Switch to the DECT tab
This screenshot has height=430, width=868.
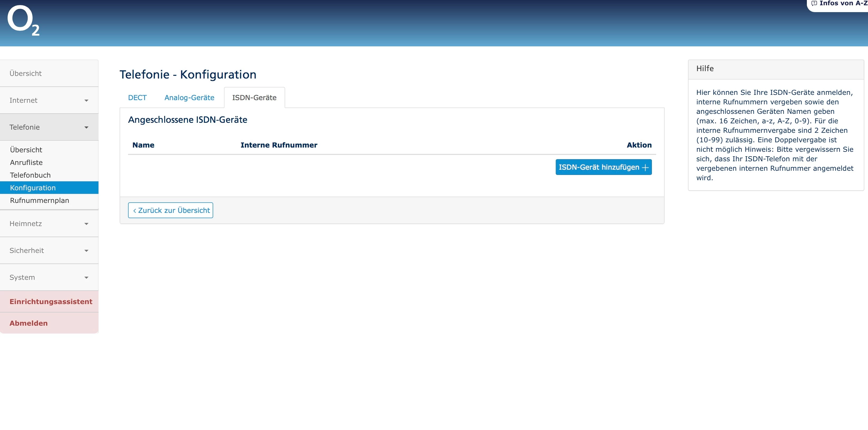point(137,98)
